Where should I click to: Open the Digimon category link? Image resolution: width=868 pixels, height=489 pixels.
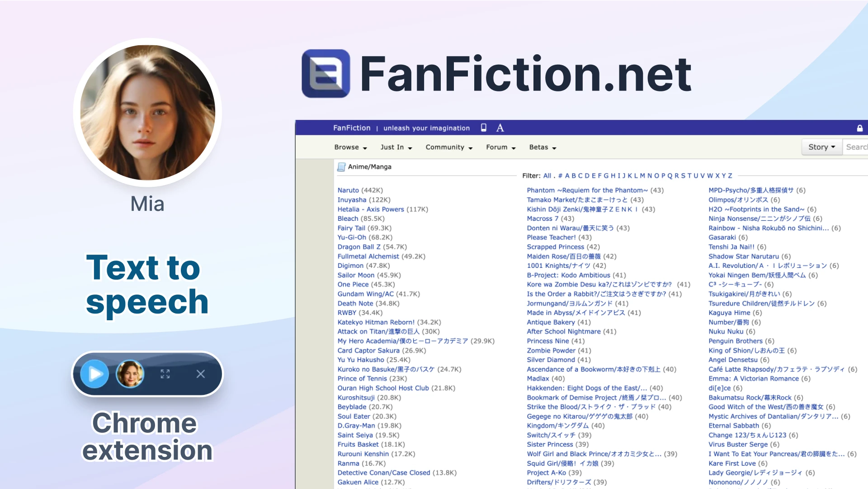coord(350,266)
